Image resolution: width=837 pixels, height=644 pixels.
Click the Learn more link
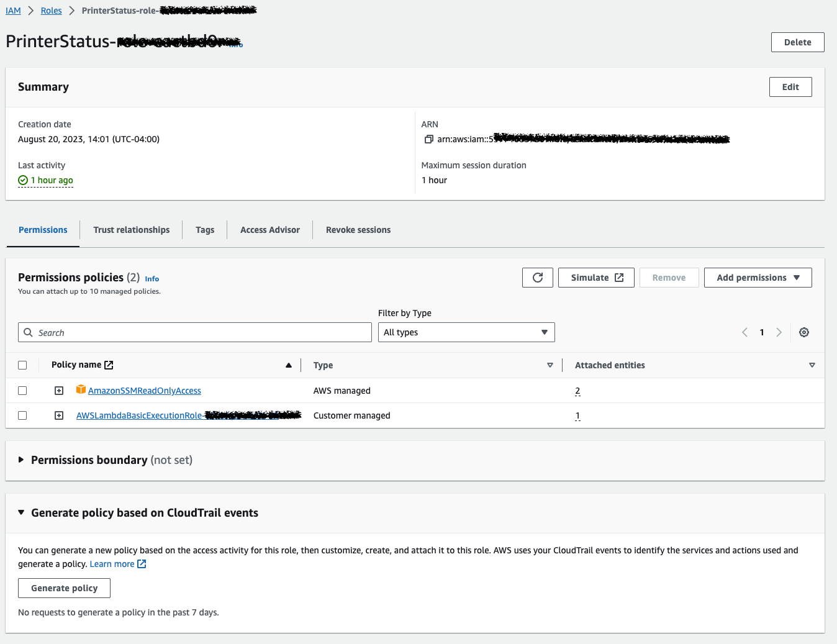tap(112, 564)
